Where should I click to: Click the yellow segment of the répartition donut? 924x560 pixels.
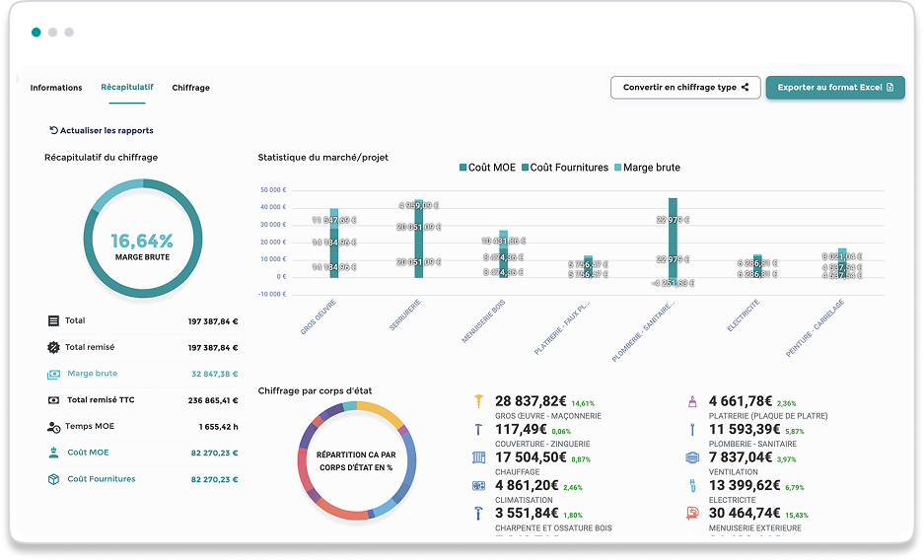pos(380,413)
